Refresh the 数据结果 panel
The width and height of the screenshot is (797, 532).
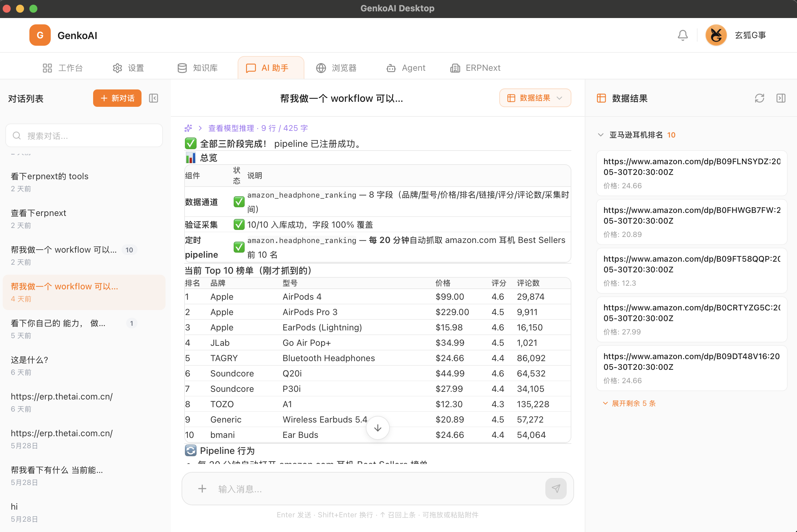pos(759,98)
